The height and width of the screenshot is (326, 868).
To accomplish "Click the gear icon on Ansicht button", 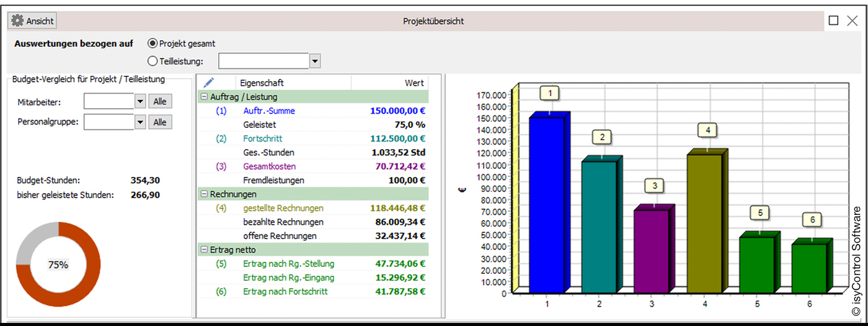I will [17, 21].
